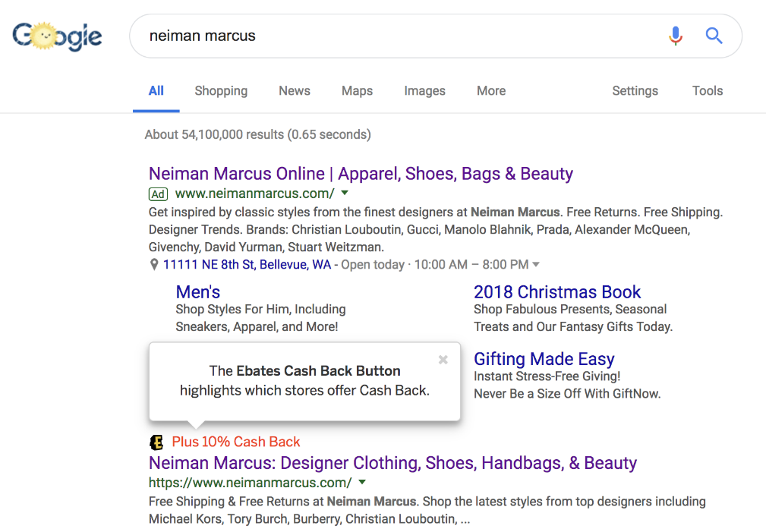Expand the ad URL dropdown arrow
Viewport: 766px width, 532px height.
(345, 194)
